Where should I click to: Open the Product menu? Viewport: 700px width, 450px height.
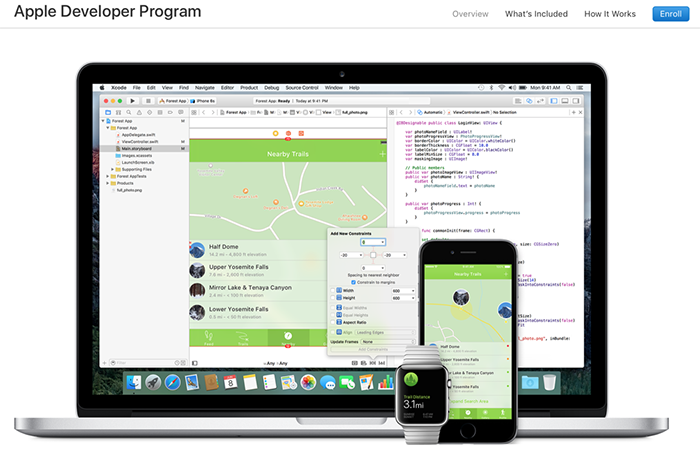click(x=249, y=88)
